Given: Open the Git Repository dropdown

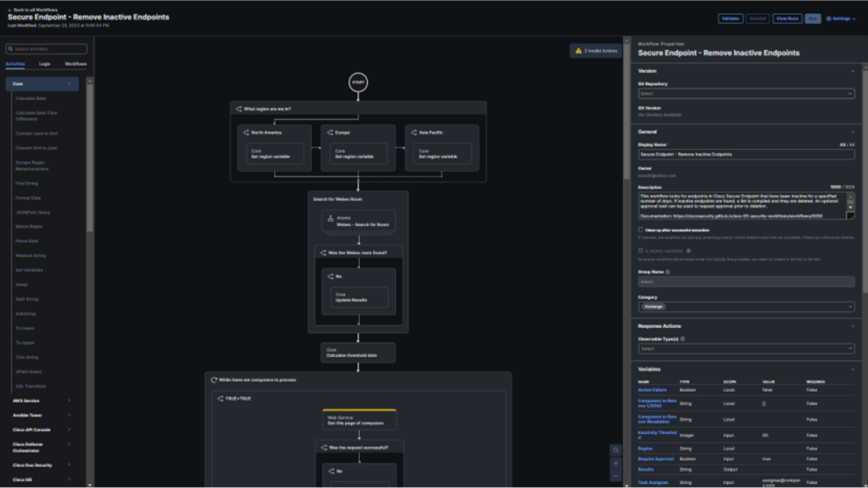Looking at the screenshot, I should 745,93.
